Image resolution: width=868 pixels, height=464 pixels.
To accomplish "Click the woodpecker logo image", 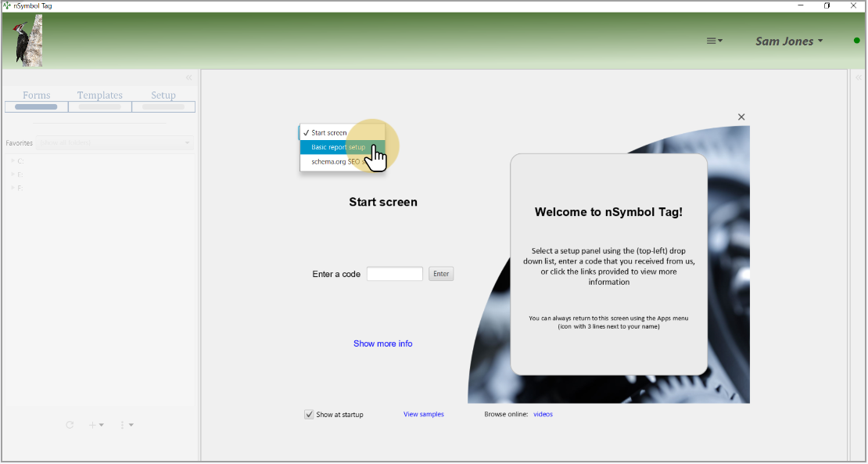I will tap(27, 41).
